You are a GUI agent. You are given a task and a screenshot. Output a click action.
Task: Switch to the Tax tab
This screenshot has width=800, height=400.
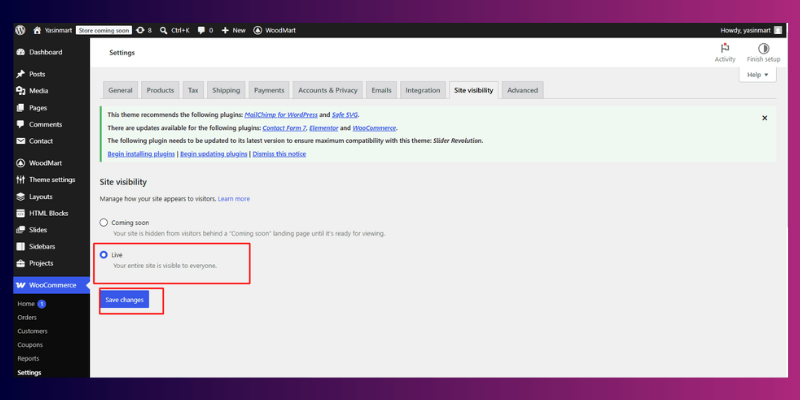(193, 90)
